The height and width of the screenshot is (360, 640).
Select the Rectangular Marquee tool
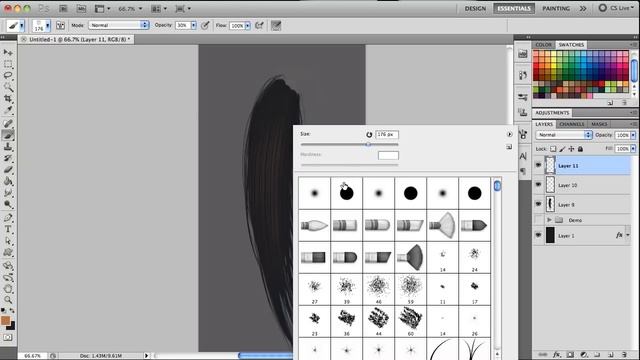point(8,64)
